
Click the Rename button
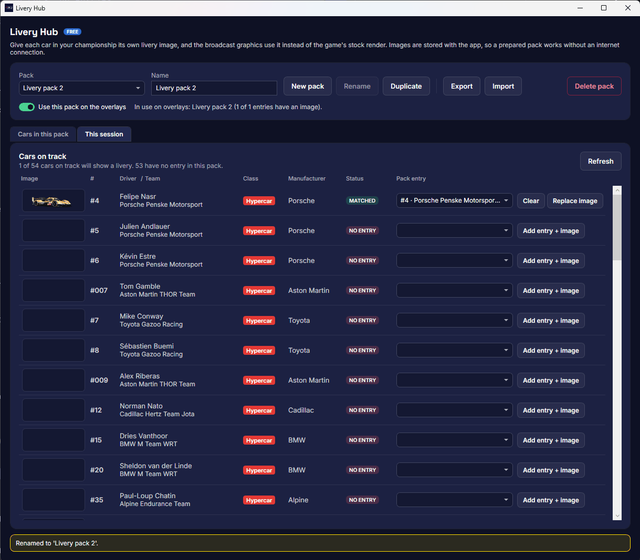pyautogui.click(x=357, y=86)
